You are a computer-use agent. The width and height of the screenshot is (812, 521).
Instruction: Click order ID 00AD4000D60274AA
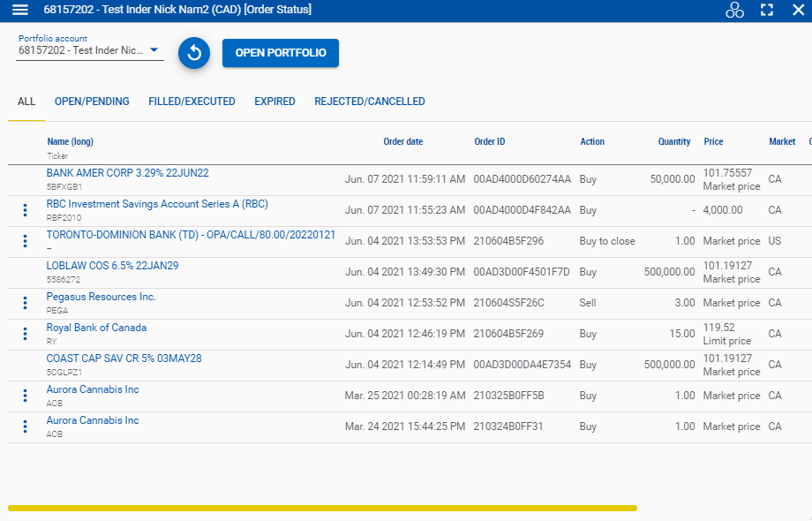click(522, 179)
